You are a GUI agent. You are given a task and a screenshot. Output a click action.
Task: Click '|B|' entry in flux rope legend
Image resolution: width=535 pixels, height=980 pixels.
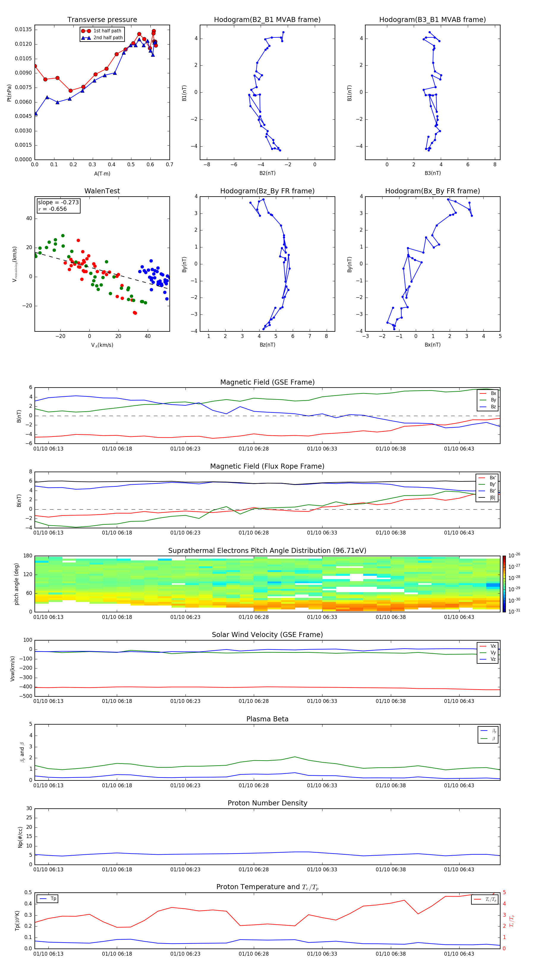(x=487, y=498)
